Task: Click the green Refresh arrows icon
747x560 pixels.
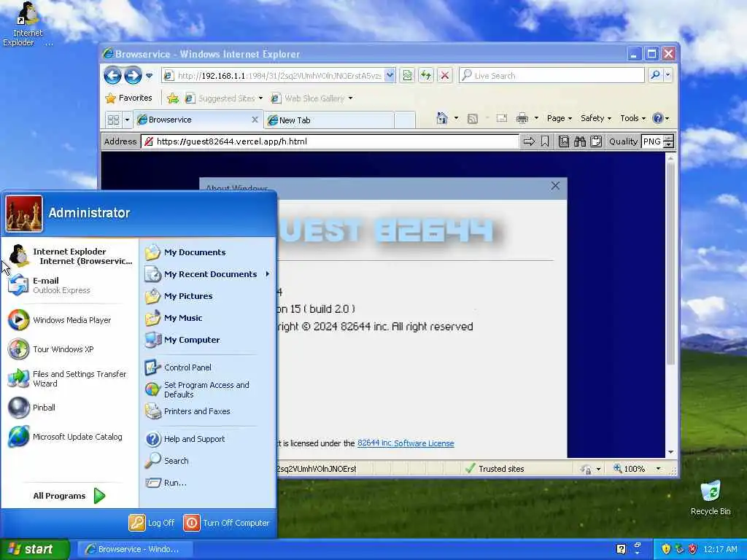Action: (426, 75)
